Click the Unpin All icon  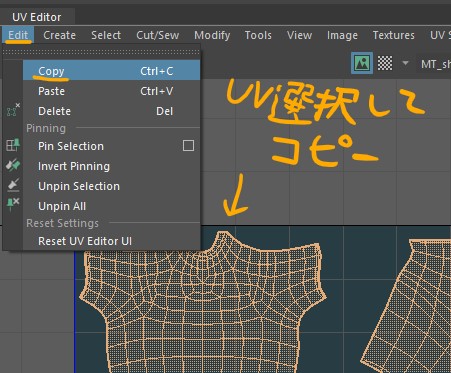(13, 204)
